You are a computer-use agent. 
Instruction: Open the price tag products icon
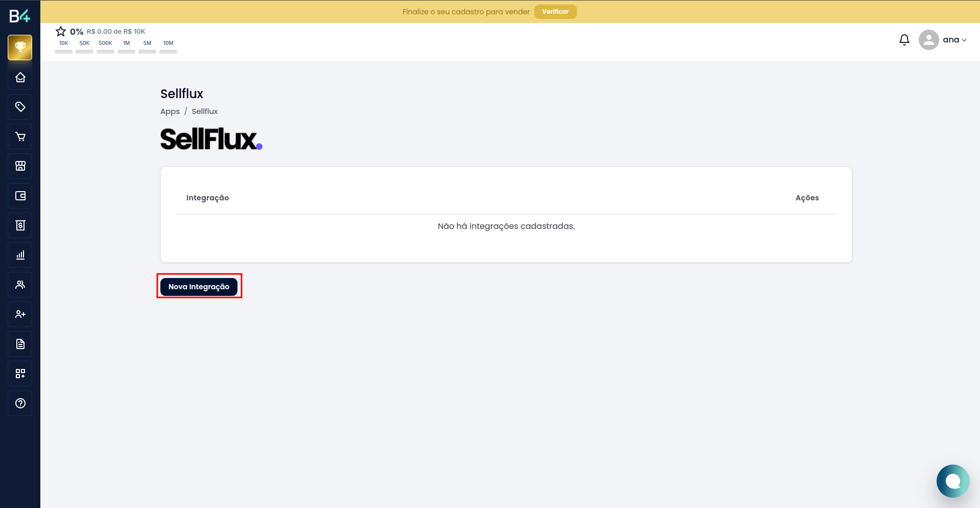(20, 107)
